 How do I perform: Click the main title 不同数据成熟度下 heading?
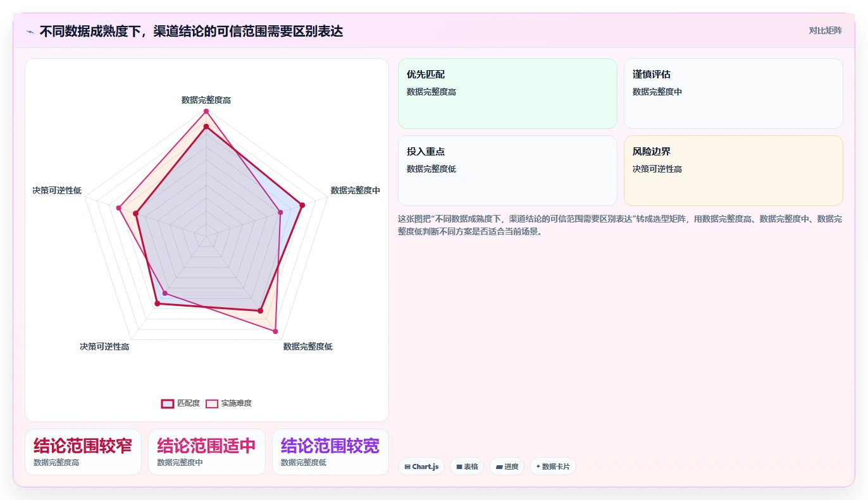click(x=191, y=31)
